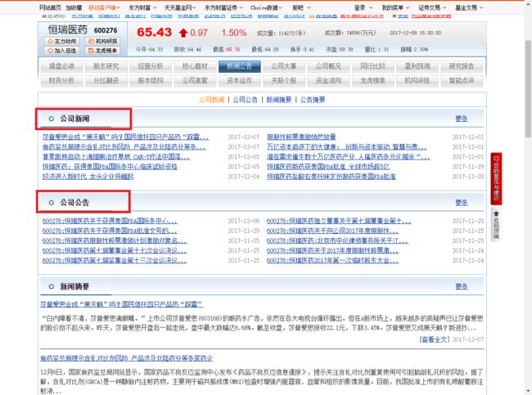
Task: Go to 网站首页 link in top bar
Action: point(50,7)
